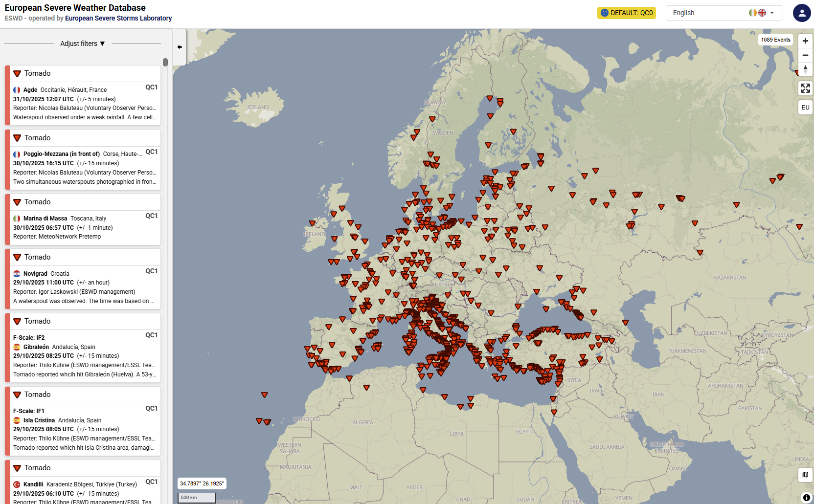Click 'Tornado reported which hit Isla Cristina' description
The height and width of the screenshot is (504, 814).
point(84,448)
